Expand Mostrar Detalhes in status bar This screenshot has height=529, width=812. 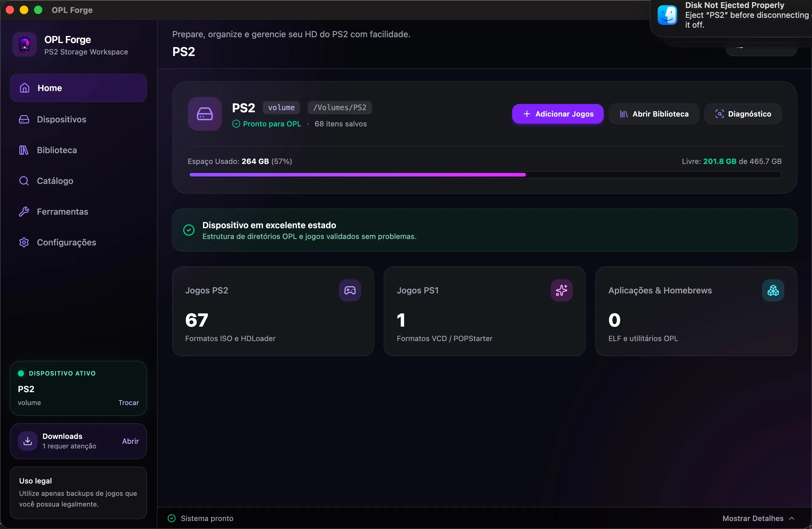pyautogui.click(x=758, y=519)
